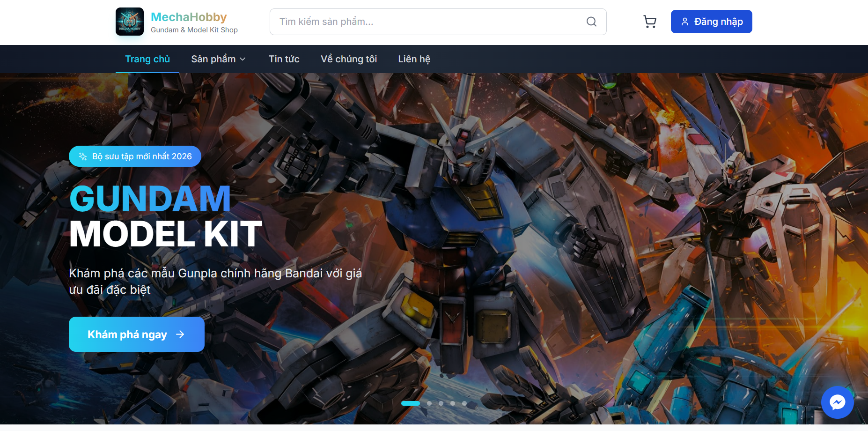Select the second carousel dot
The width and height of the screenshot is (868, 431).
click(x=429, y=403)
